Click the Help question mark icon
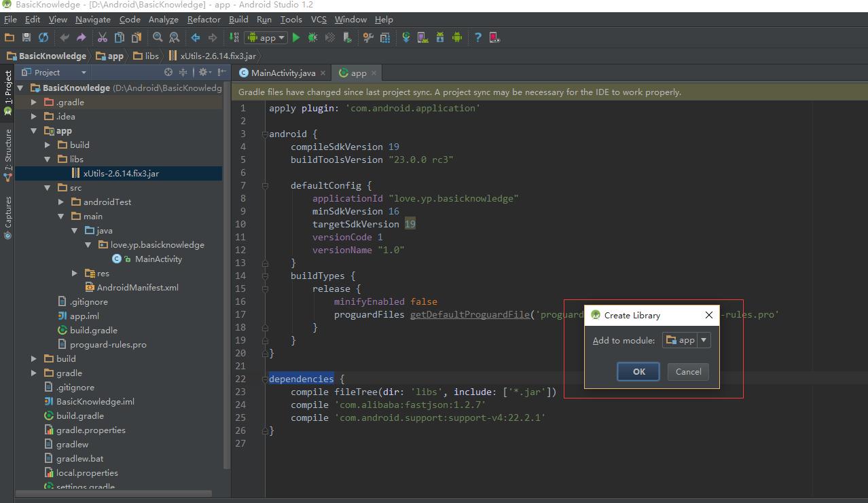 [x=478, y=37]
